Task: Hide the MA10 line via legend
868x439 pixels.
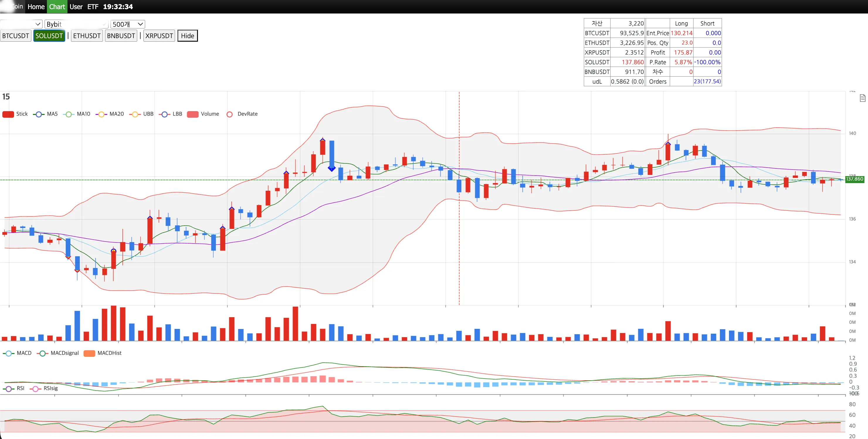Action: [77, 114]
